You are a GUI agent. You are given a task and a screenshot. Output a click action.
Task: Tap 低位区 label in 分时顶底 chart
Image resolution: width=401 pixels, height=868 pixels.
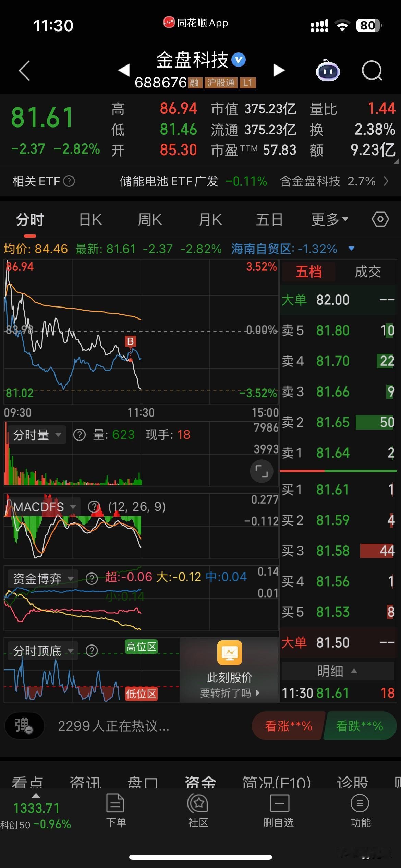(x=141, y=694)
